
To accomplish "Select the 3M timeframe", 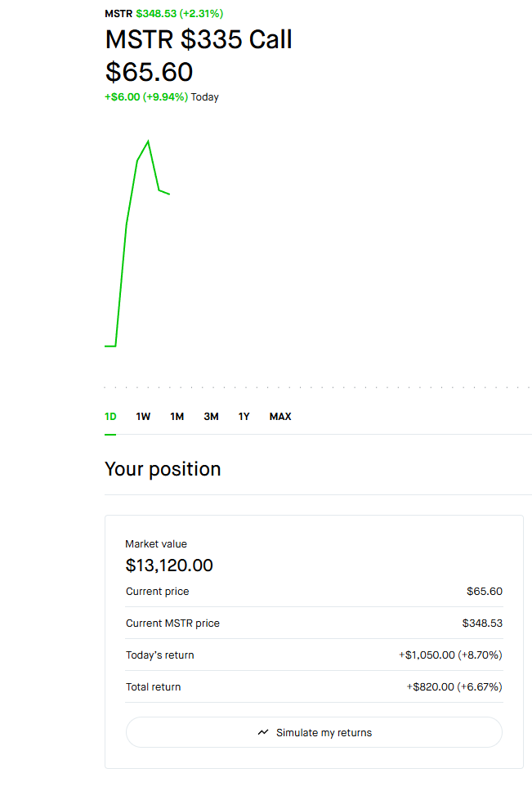I will coord(211,416).
